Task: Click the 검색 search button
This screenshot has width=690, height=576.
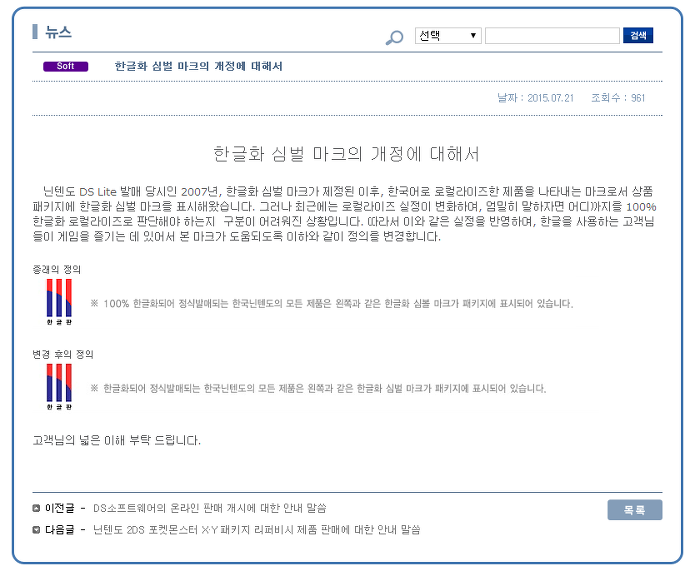Action: [638, 36]
